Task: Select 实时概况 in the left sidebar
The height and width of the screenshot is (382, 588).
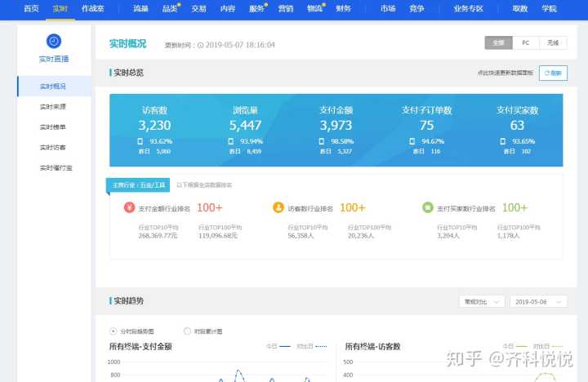Action: [x=54, y=87]
